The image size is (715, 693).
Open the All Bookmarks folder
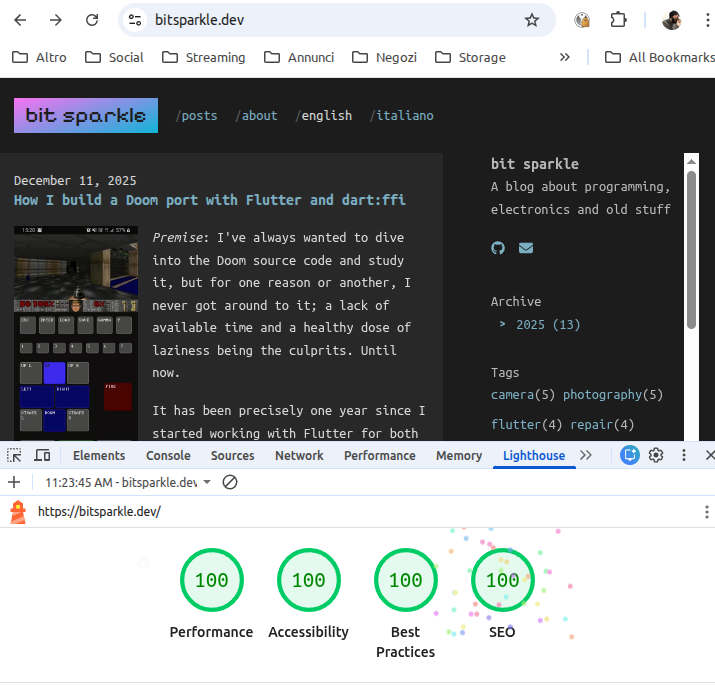(x=659, y=57)
